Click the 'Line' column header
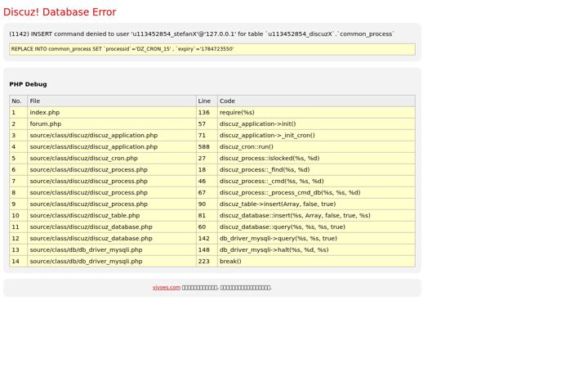The width and height of the screenshot is (588, 368). pos(207,101)
